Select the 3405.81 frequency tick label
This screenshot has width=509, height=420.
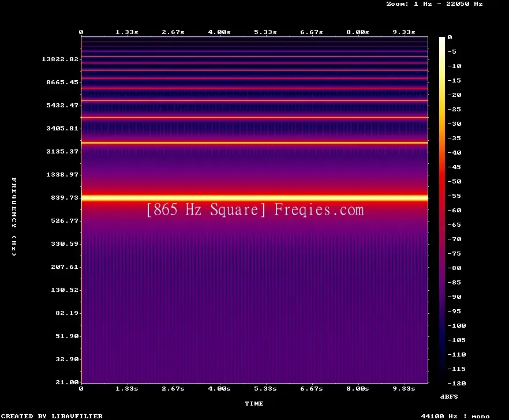click(62, 128)
